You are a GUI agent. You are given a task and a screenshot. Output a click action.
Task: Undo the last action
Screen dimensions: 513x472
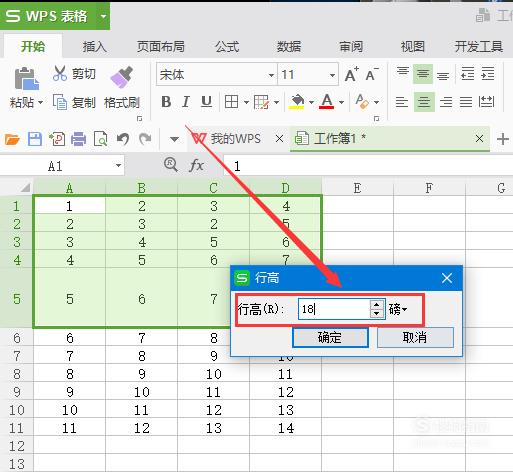(x=123, y=139)
